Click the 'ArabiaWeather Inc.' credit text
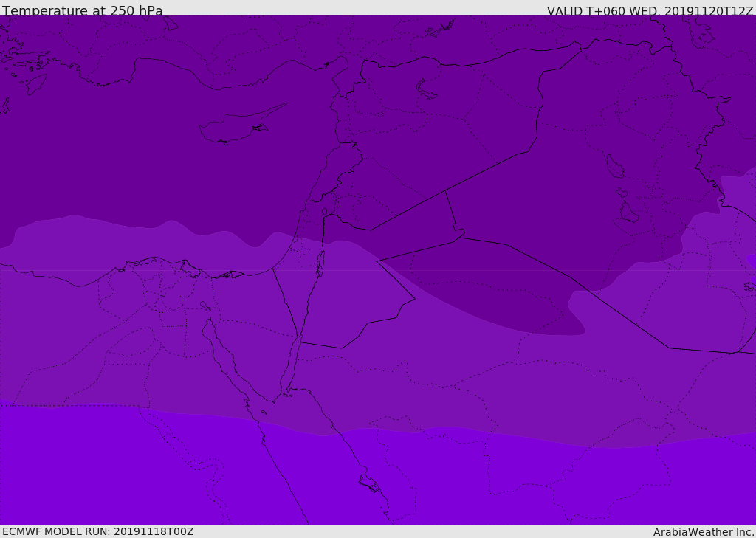Screen dimensions: 756x538 click(x=704, y=532)
